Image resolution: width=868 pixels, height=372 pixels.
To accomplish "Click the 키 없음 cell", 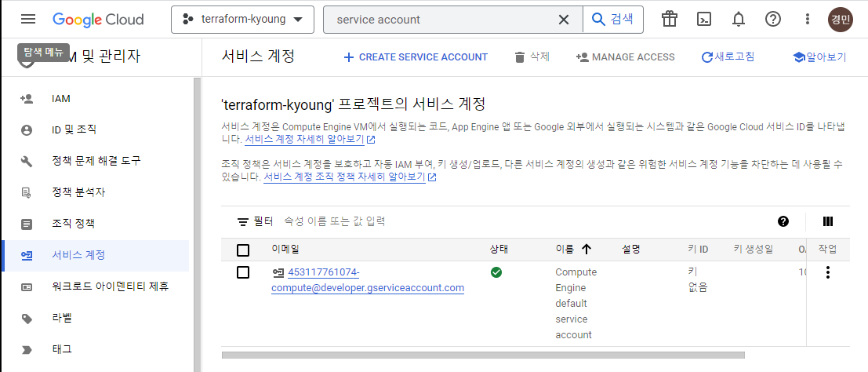I will [698, 280].
